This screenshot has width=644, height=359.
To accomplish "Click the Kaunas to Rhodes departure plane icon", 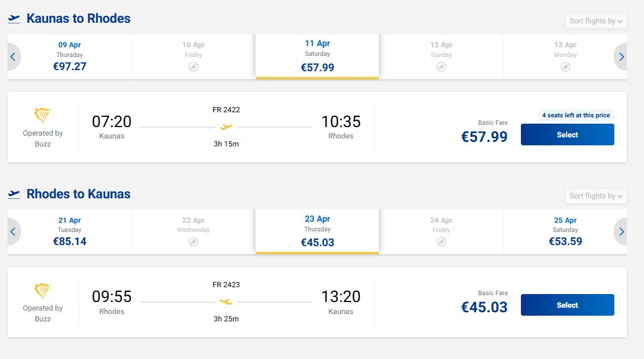I will click(14, 19).
